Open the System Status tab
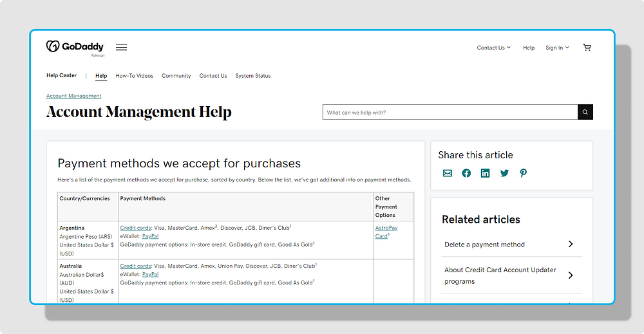 pyautogui.click(x=253, y=76)
